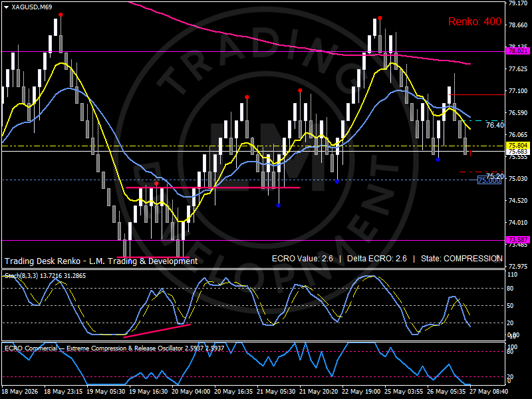Click the ECRO Commercial oscillator label
Image resolution: width=532 pixels, height=399 pixels.
click(x=114, y=348)
